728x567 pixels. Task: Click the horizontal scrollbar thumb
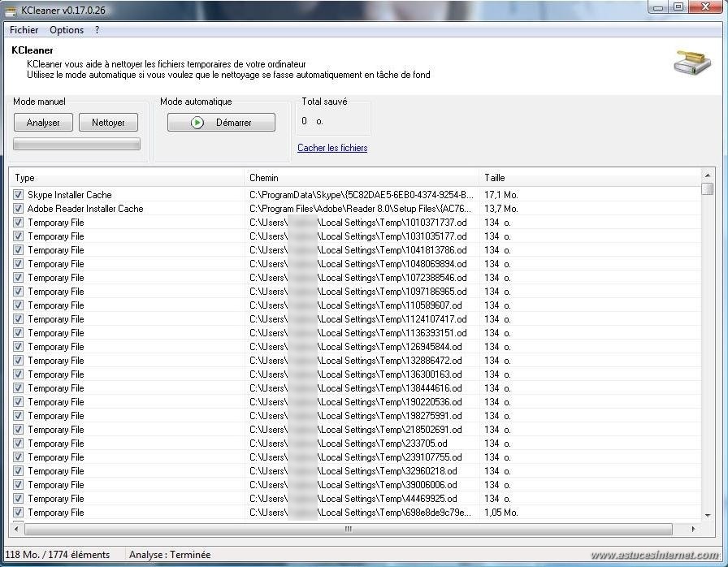(x=349, y=529)
